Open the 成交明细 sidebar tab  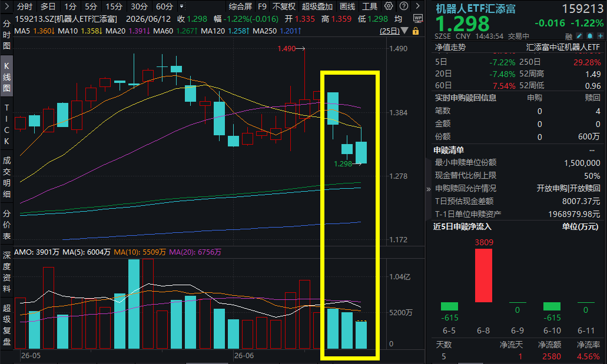pos(6,177)
